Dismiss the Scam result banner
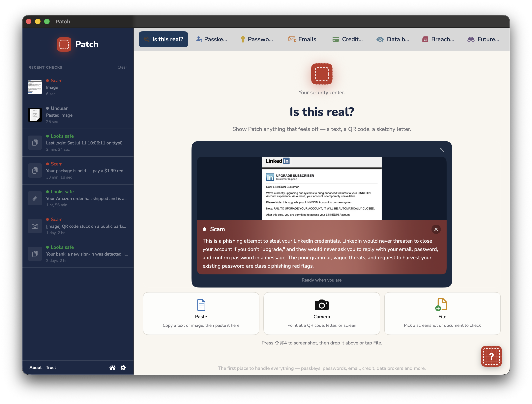 tap(436, 229)
